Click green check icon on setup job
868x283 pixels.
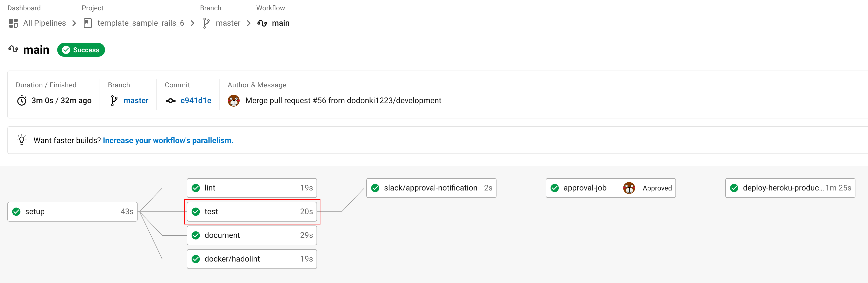pos(16,211)
